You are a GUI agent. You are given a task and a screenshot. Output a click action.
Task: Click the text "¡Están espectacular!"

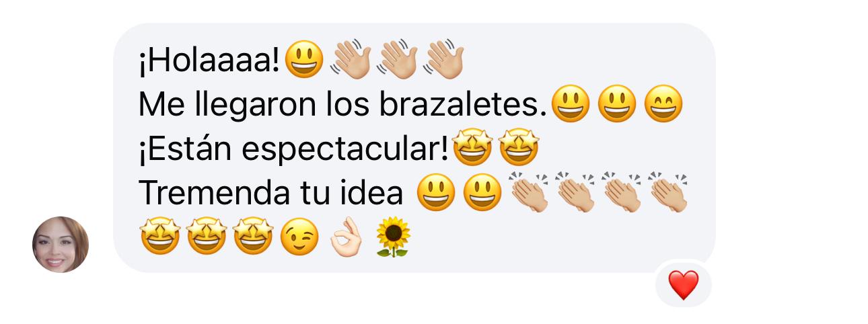[x=294, y=150]
